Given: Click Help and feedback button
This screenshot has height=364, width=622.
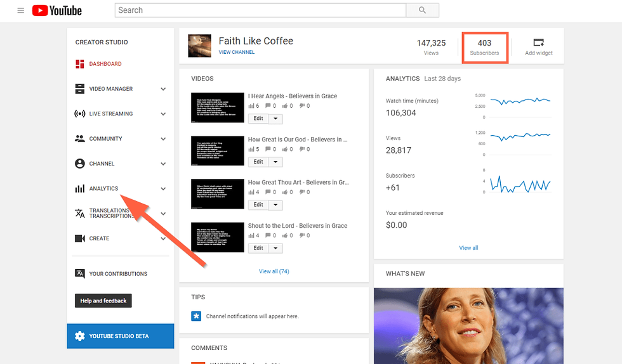Looking at the screenshot, I should click(103, 301).
